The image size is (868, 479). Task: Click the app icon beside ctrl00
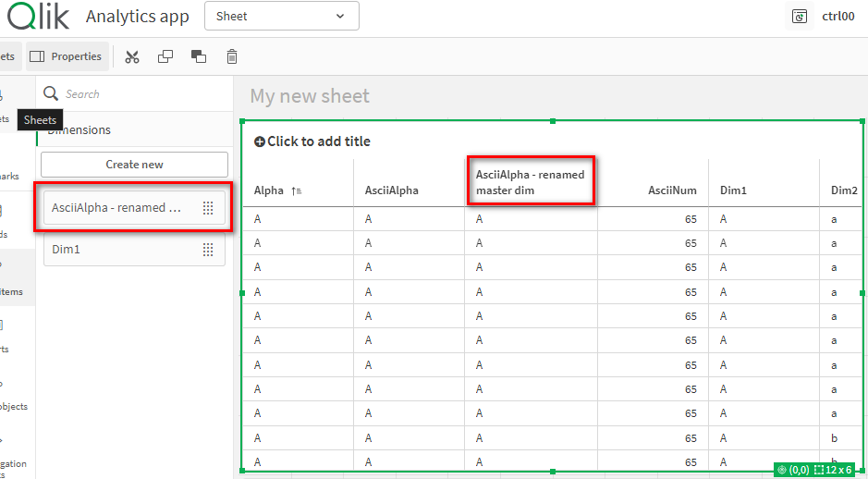pyautogui.click(x=800, y=17)
